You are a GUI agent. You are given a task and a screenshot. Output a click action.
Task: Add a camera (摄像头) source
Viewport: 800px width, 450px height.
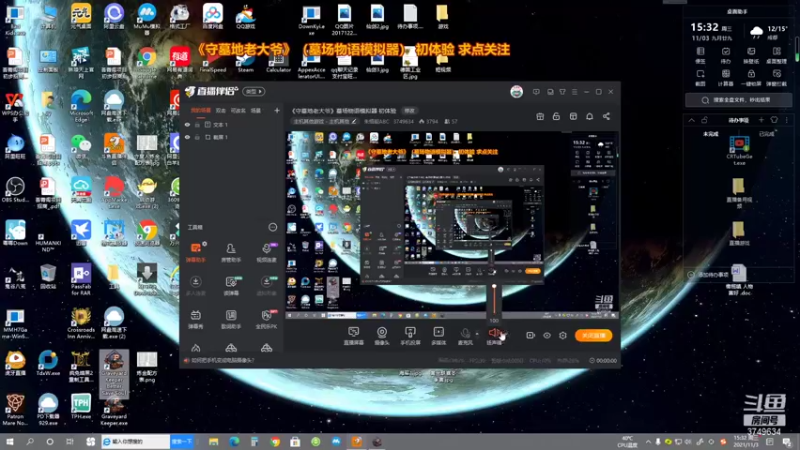[x=382, y=336]
